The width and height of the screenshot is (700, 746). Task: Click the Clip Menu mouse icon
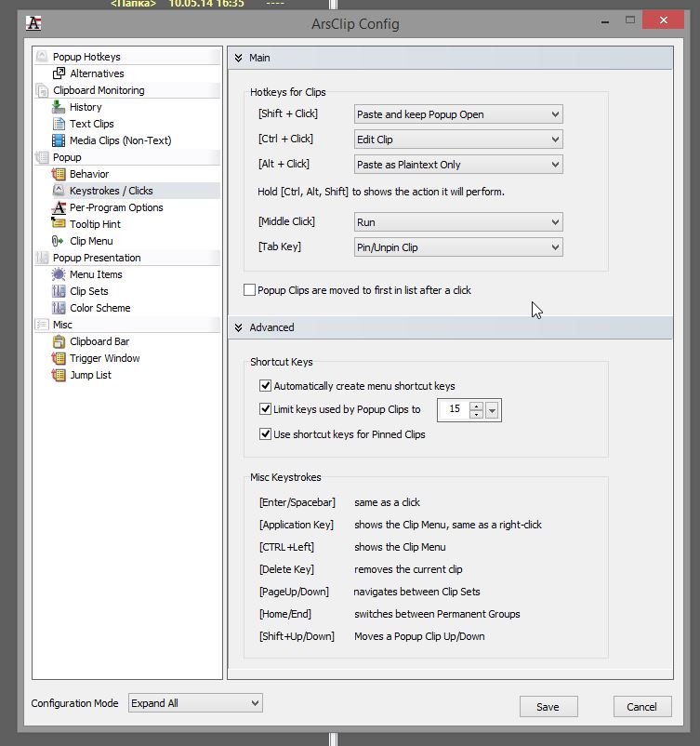point(58,241)
